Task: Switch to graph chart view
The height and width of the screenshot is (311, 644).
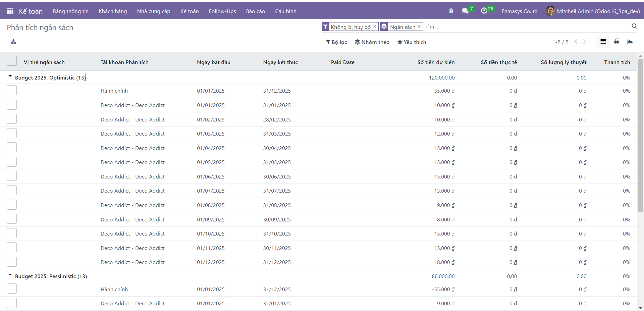Action: point(630,42)
